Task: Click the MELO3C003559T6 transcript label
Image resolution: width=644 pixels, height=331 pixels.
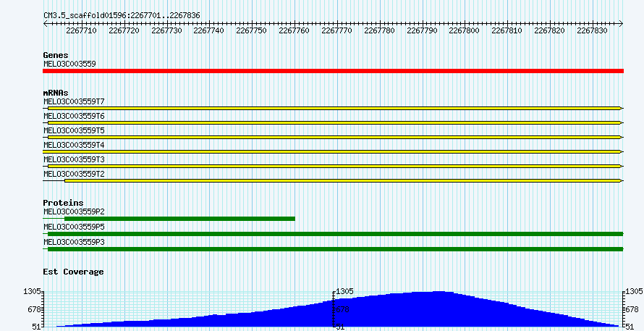Action: click(x=74, y=116)
